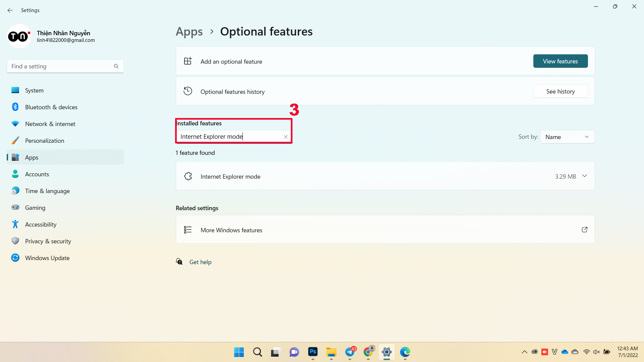The height and width of the screenshot is (362, 644).
Task: Click the Find a setting search box
Action: click(x=65, y=66)
